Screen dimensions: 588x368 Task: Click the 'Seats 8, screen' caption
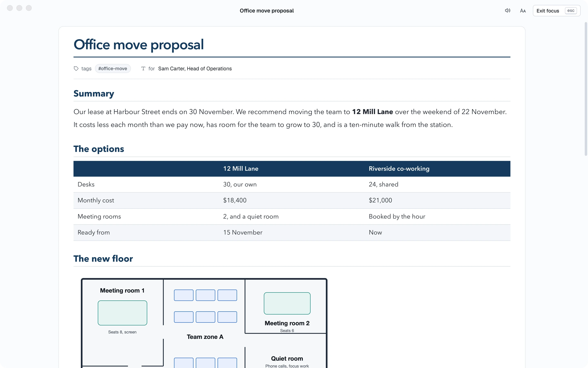(x=122, y=332)
